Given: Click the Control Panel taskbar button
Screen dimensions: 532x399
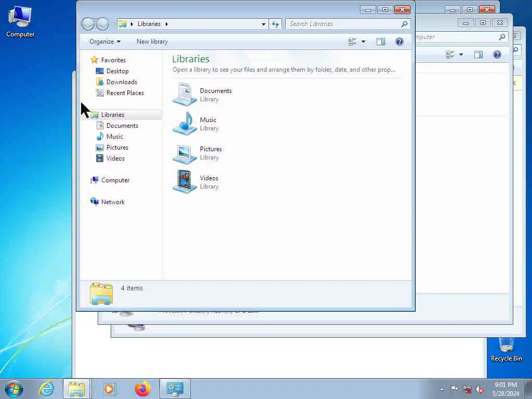Looking at the screenshot, I should pos(175,389).
